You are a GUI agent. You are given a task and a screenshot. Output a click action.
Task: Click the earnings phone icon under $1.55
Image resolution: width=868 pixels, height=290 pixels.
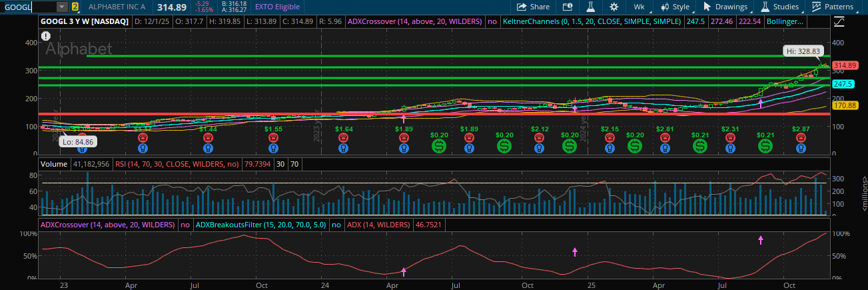(273, 137)
